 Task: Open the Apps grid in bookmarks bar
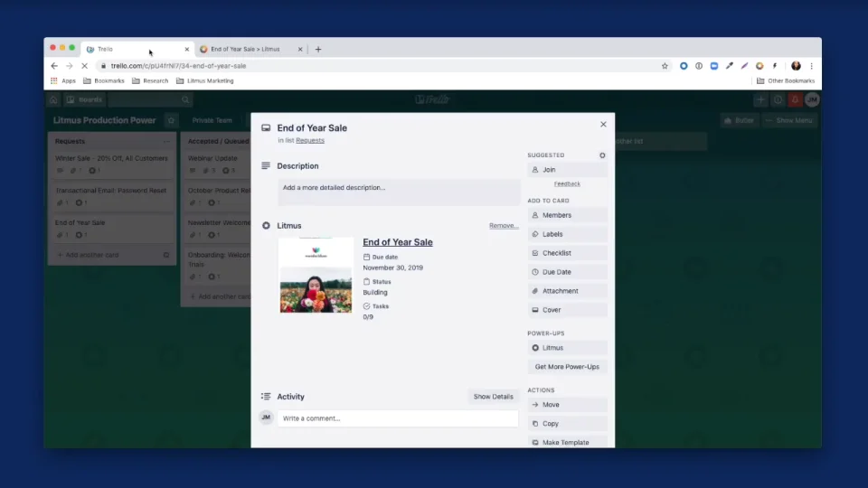63,80
